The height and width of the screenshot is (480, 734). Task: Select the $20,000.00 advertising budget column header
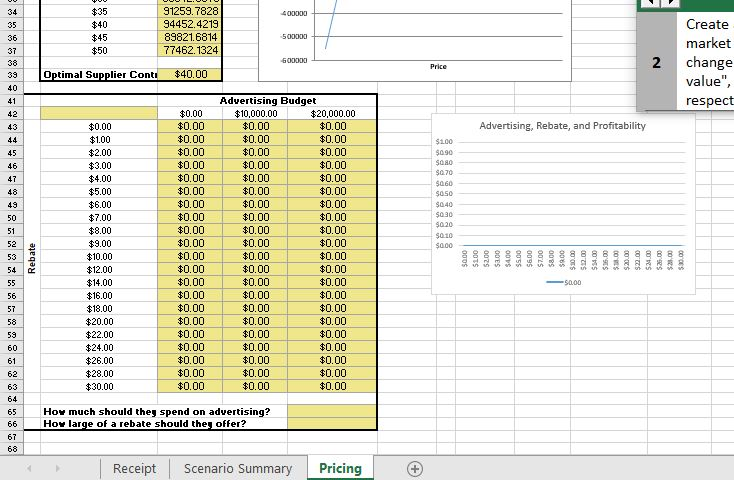332,113
